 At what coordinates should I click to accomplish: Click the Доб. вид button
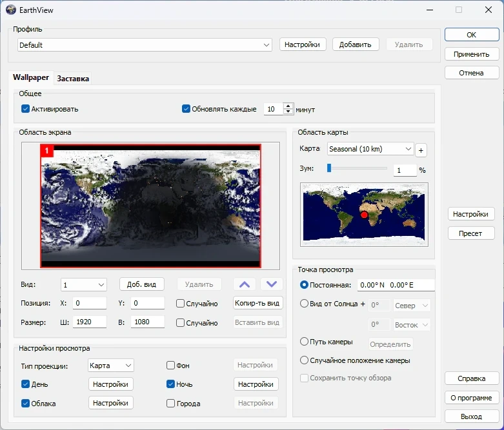pos(141,284)
